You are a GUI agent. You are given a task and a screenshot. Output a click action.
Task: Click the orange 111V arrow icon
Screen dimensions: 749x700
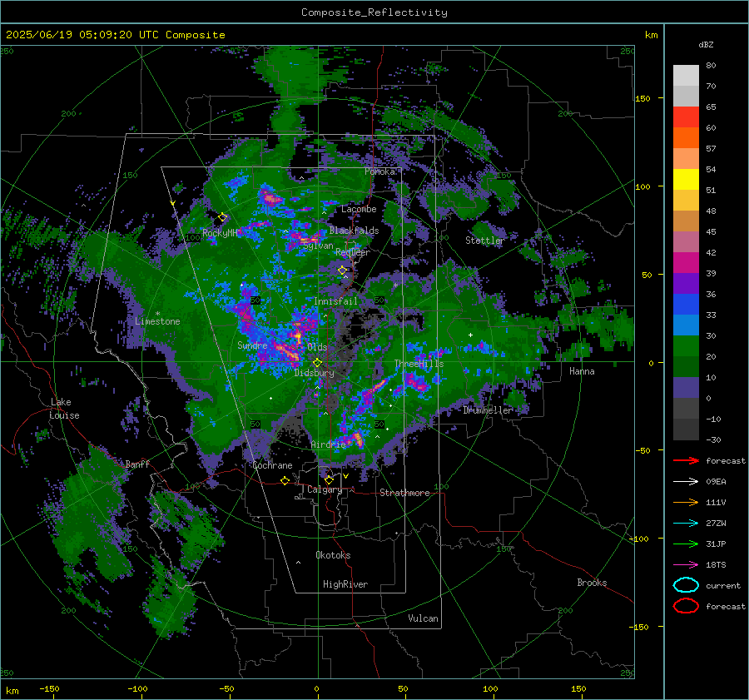(x=686, y=502)
